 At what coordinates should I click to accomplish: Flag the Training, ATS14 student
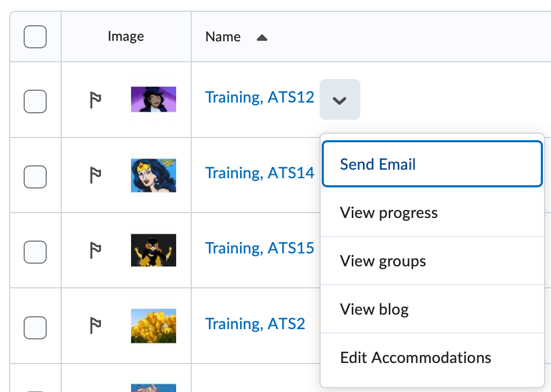tap(97, 175)
